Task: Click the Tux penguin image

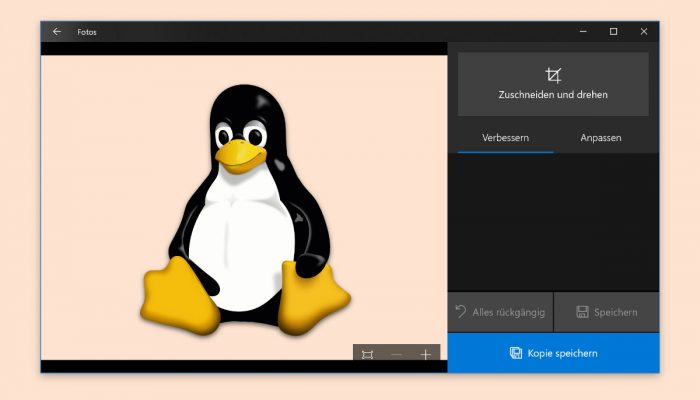Action: point(245,210)
